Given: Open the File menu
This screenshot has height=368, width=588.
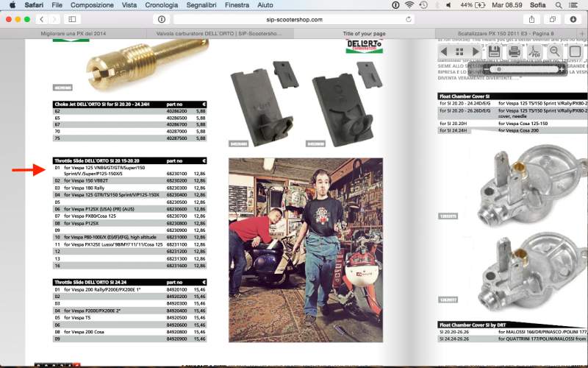Looking at the screenshot, I should (x=57, y=5).
